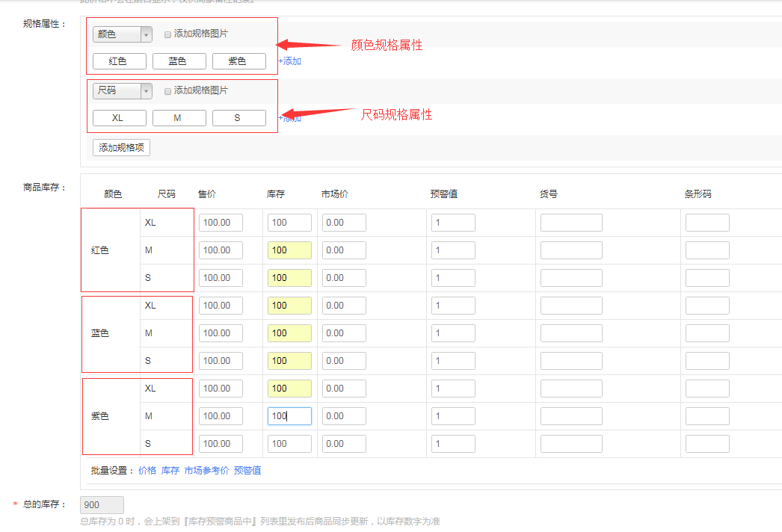The image size is (782, 532).
Task: Click the S size value field
Action: [239, 118]
